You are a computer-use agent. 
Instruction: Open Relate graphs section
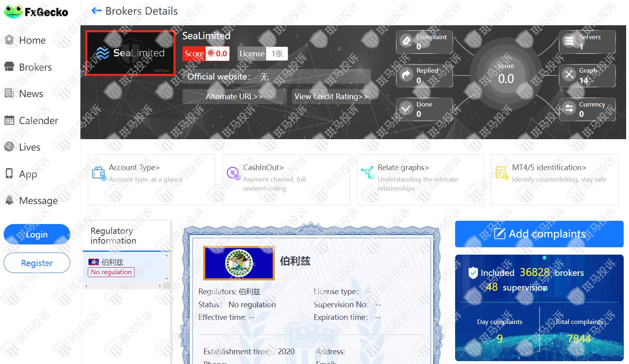click(x=420, y=179)
